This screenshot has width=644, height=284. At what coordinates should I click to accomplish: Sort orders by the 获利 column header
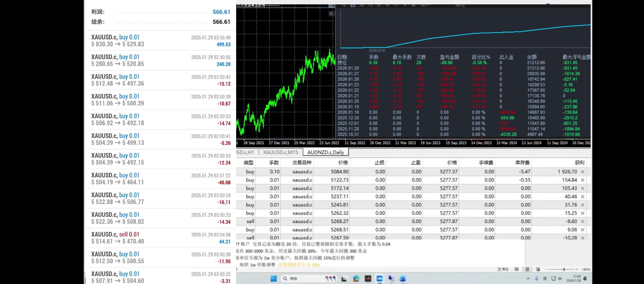click(x=579, y=163)
